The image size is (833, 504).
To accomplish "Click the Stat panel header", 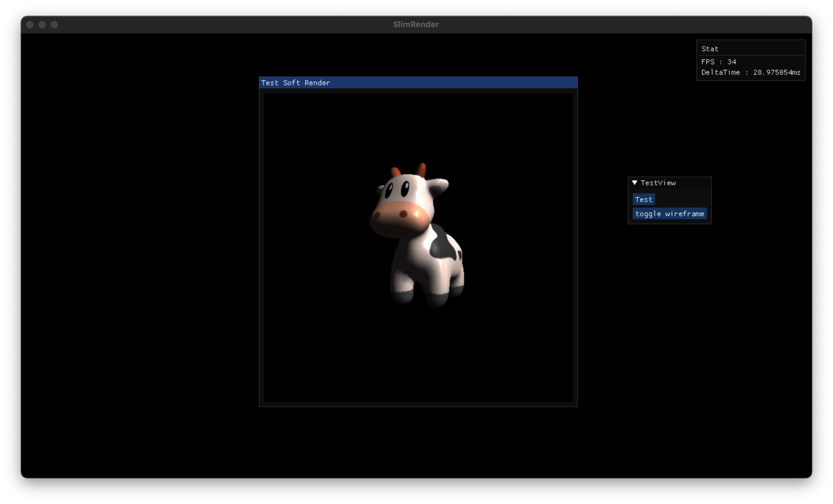I will click(710, 49).
